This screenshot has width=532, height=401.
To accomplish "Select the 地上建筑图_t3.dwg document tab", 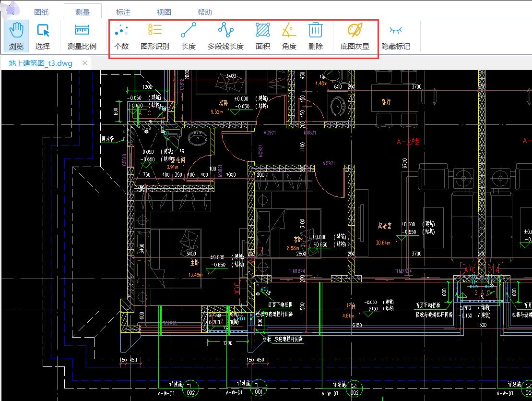I will [40, 63].
